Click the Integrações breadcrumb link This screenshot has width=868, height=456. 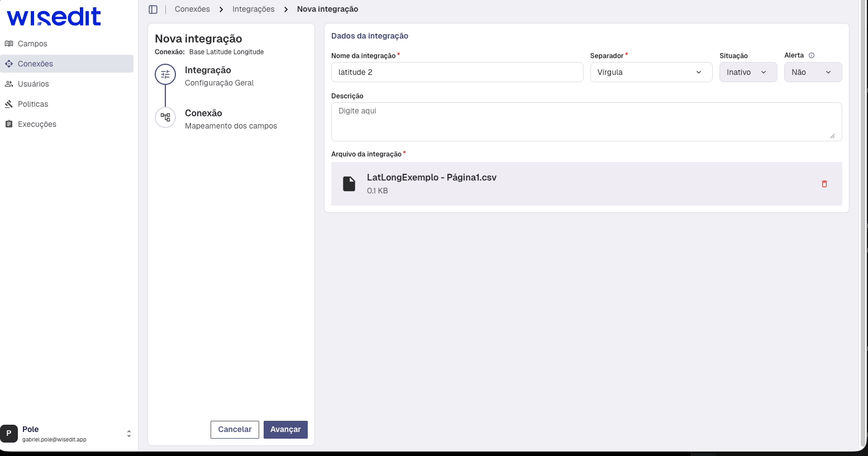(x=253, y=9)
